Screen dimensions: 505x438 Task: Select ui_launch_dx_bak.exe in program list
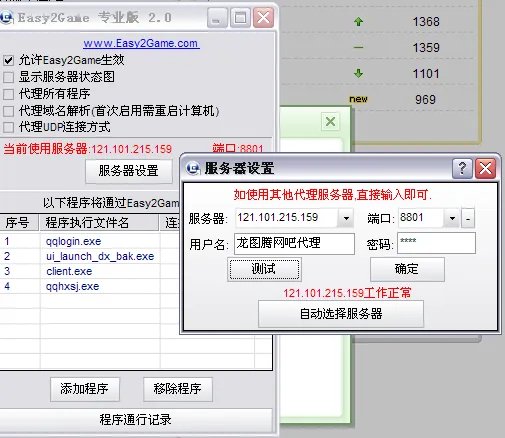coord(100,256)
